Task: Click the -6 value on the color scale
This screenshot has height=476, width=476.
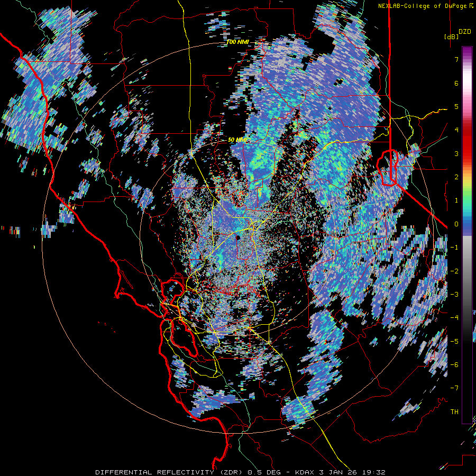Action: (x=454, y=364)
